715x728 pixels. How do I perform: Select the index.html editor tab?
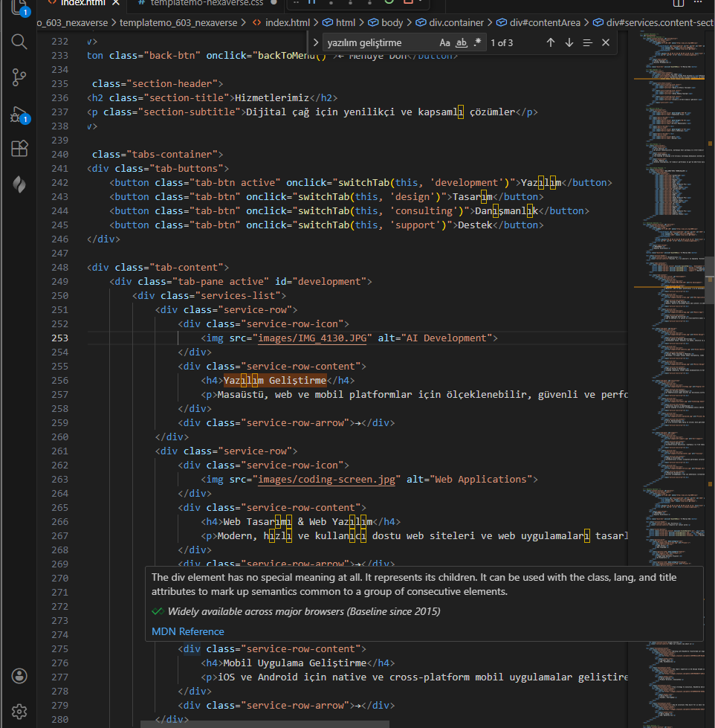(x=82, y=3)
